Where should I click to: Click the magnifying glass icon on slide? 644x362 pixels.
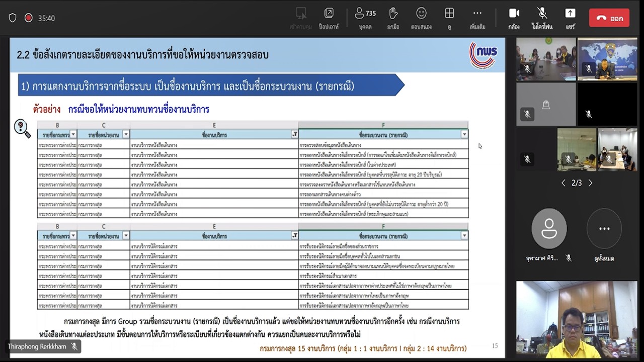tap(22, 128)
